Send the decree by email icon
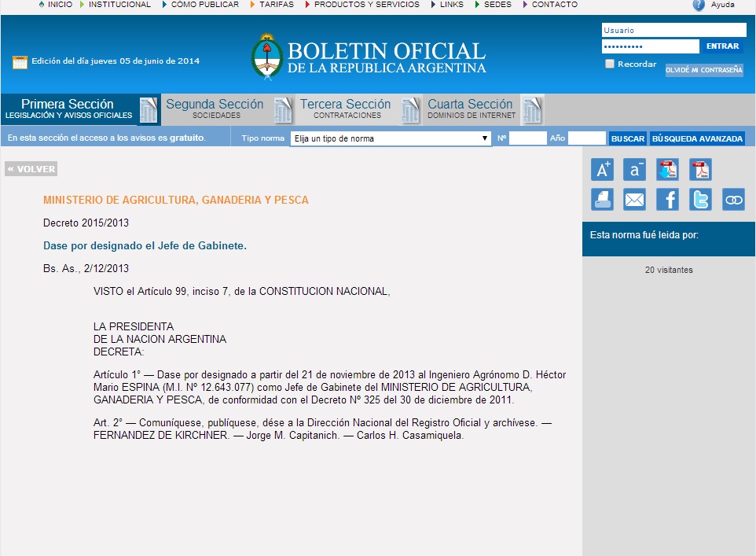Screen dimensions: 756x556 point(634,200)
